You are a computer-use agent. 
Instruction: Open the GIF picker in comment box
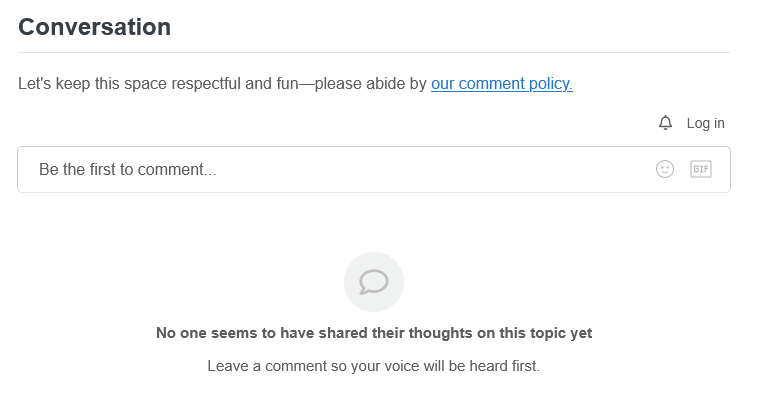701,170
